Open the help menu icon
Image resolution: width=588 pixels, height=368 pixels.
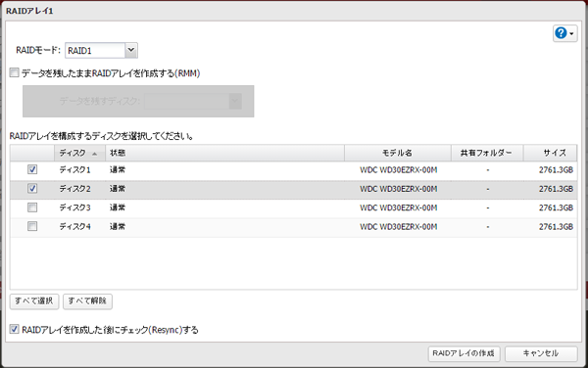pyautogui.click(x=564, y=33)
